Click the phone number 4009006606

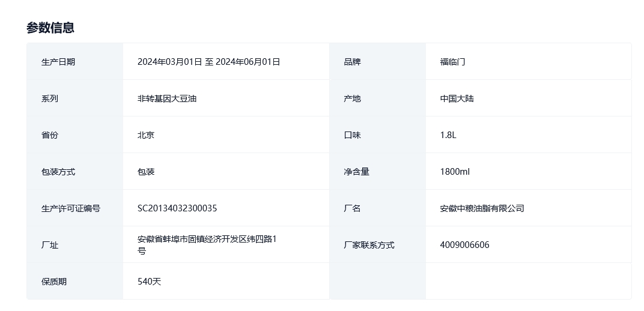(x=464, y=245)
